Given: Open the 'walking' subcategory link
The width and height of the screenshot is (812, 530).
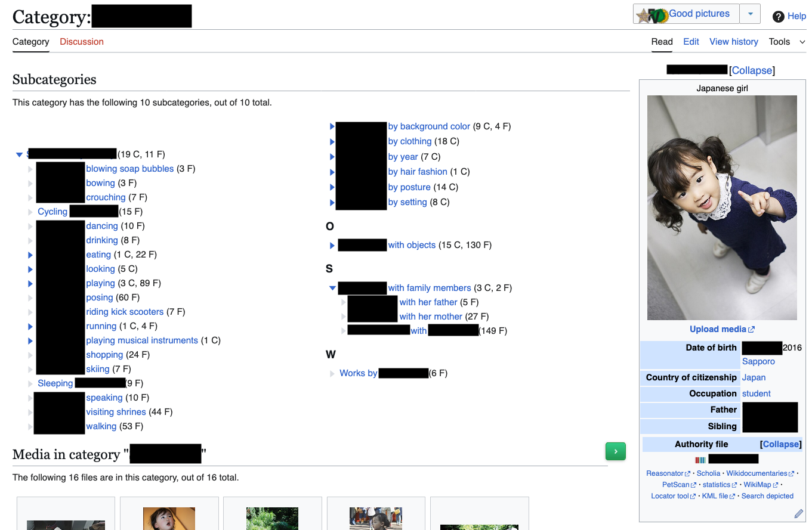Looking at the screenshot, I should [101, 426].
